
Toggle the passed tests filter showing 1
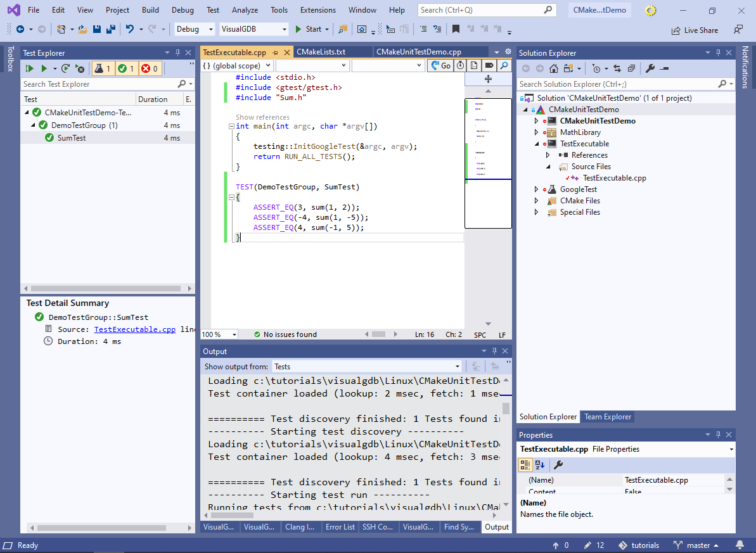pyautogui.click(x=126, y=69)
